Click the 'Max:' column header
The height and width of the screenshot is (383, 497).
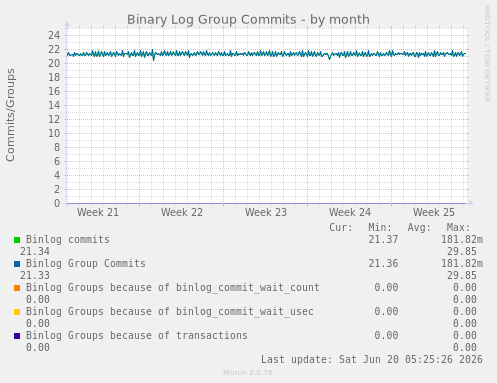(x=458, y=228)
